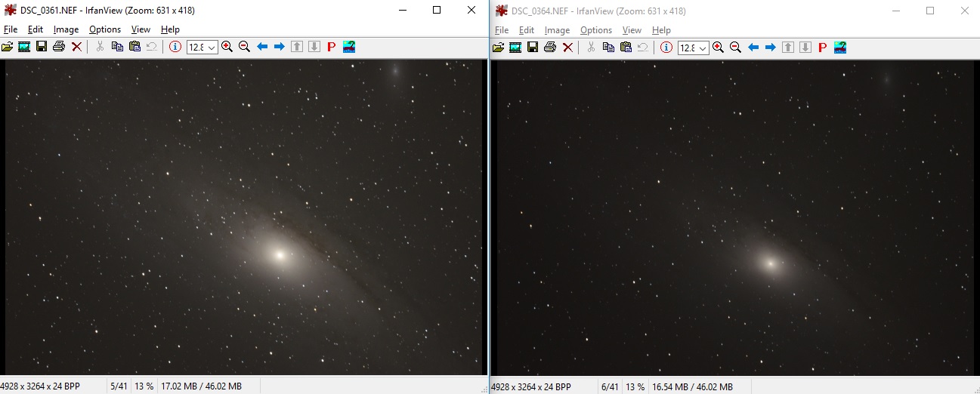Screen dimensions: 980x394
Task: Click Print icon in DSC_0364 window
Action: coord(550,47)
